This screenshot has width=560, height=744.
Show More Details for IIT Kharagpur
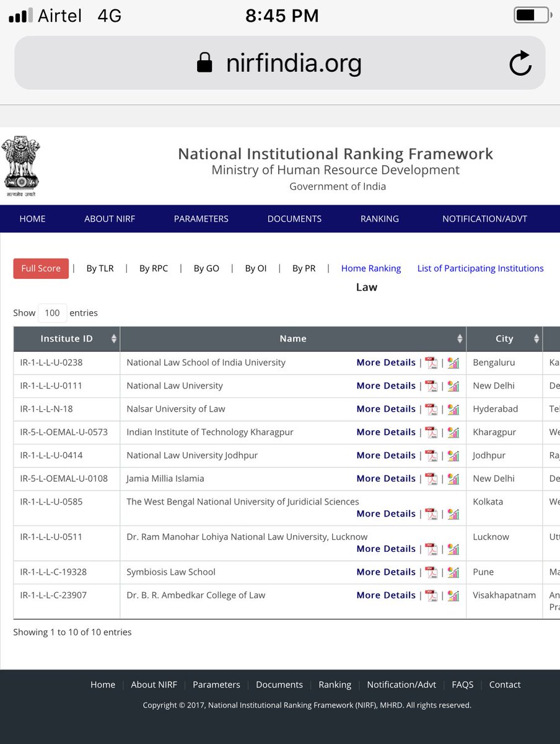(386, 432)
